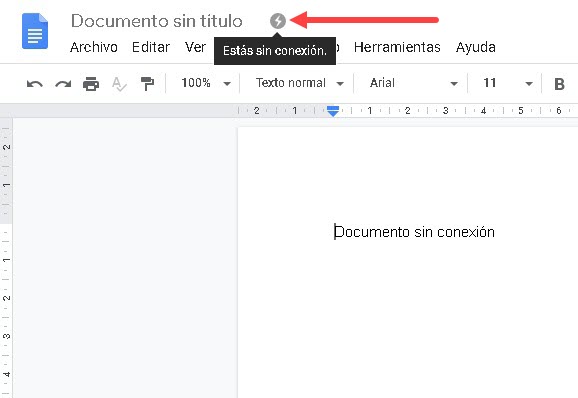Open the font size 11 dropdown
Image resolution: width=578 pixels, height=398 pixels.
508,83
